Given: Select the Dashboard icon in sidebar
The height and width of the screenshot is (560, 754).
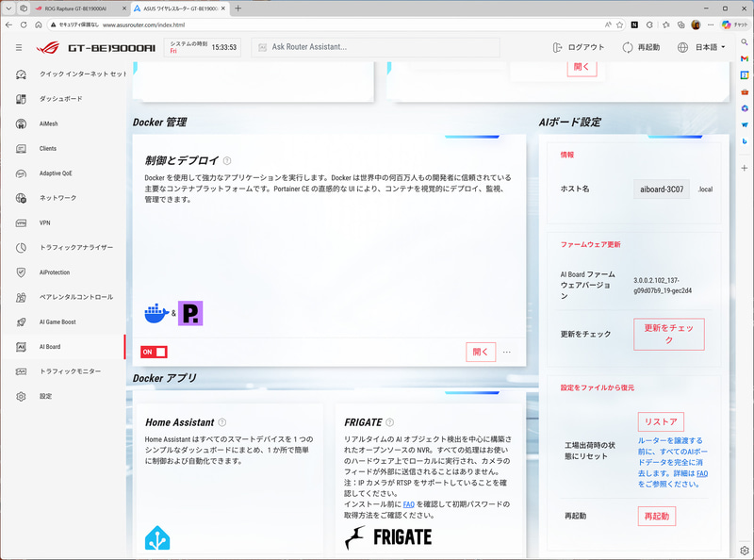Looking at the screenshot, I should coord(21,99).
